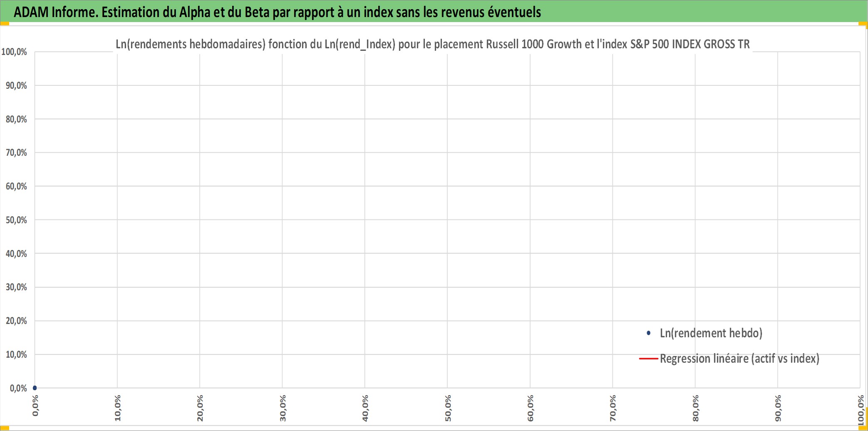The image size is (868, 431).
Task: Click the horizontal axis label "100,0%"
Action: pos(861,411)
